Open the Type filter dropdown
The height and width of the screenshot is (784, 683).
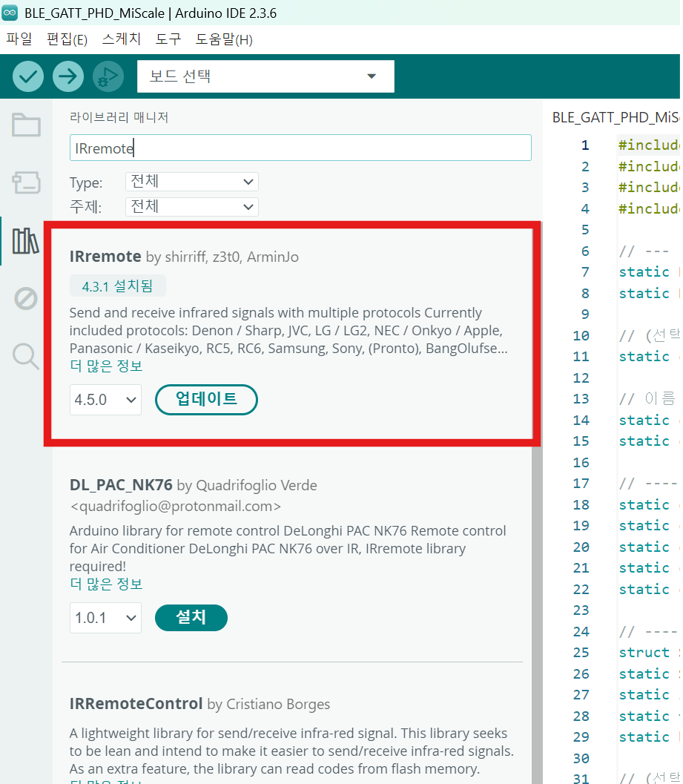(192, 182)
